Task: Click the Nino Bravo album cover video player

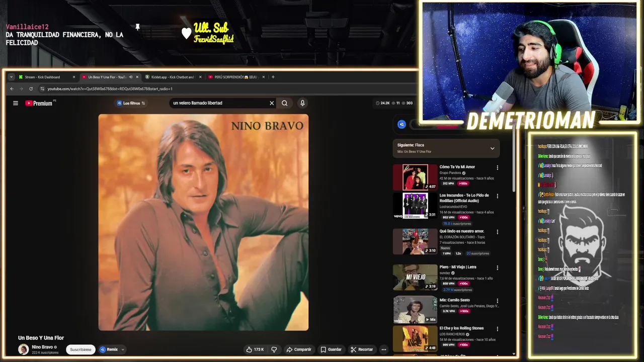Action: point(203,222)
